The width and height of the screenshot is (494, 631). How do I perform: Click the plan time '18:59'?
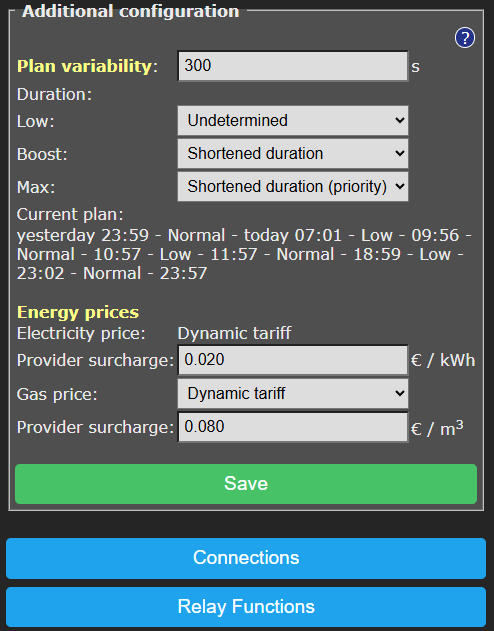pyautogui.click(x=377, y=254)
